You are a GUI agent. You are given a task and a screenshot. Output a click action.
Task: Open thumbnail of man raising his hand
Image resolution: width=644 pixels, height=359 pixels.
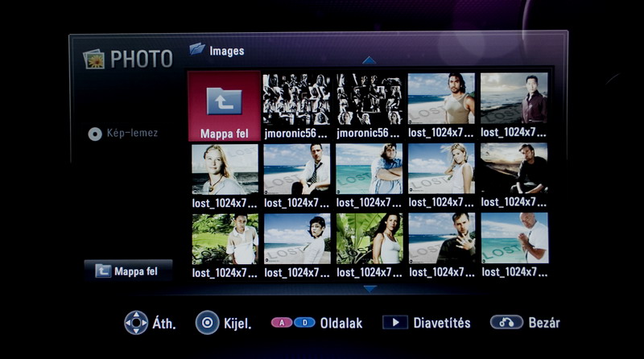click(442, 237)
